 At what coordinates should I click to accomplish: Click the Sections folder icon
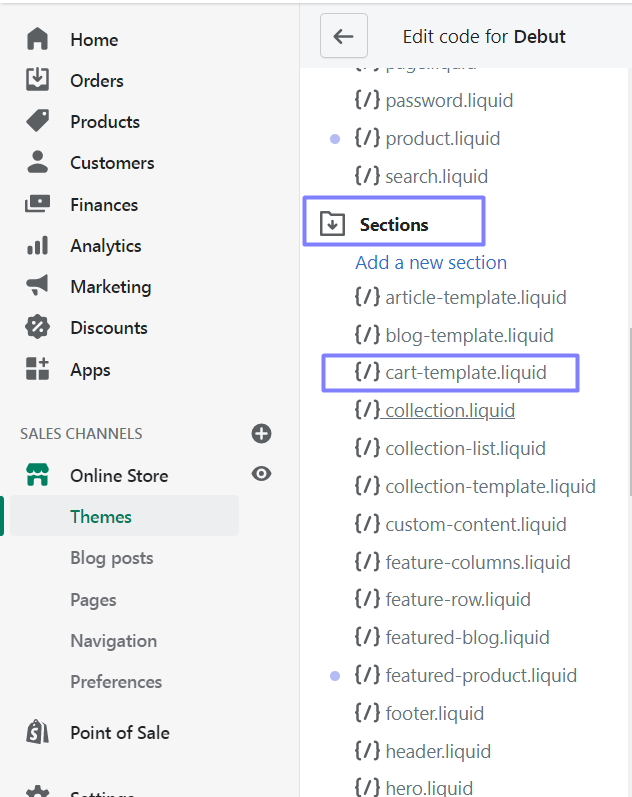[333, 224]
